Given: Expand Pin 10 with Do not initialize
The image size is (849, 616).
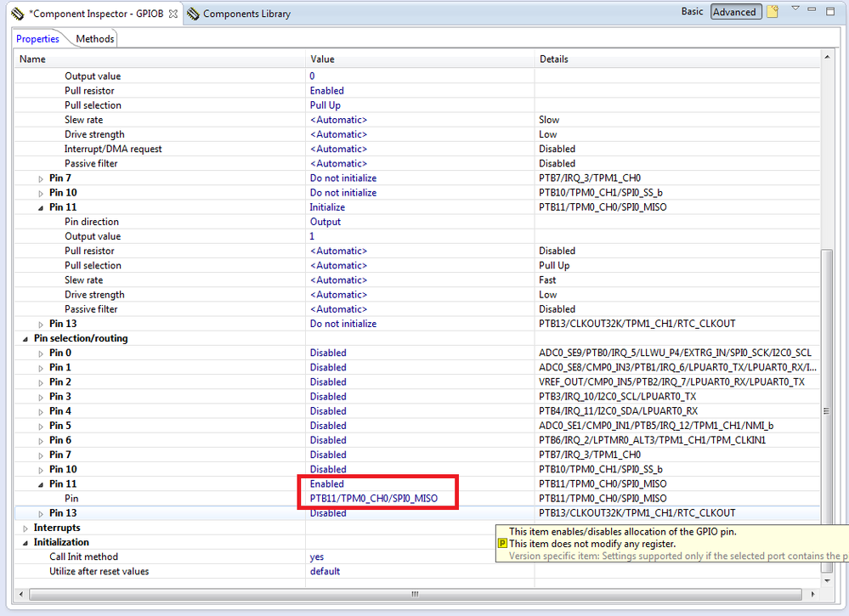Looking at the screenshot, I should 41,193.
